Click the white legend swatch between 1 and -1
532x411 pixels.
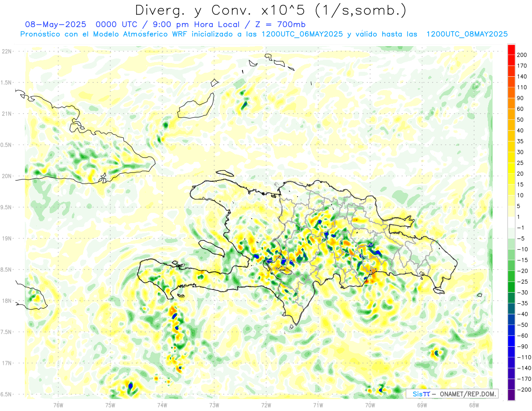tap(511, 222)
